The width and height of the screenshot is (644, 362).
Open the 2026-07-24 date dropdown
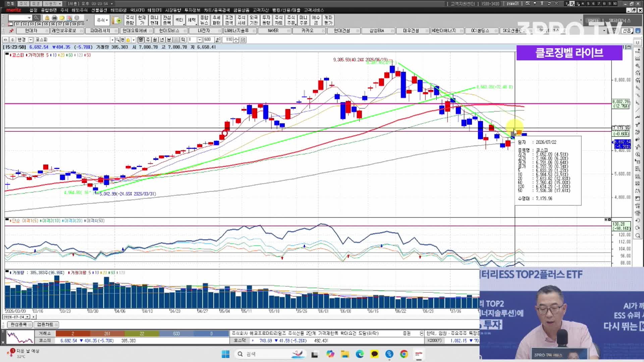pyautogui.click(x=28, y=317)
